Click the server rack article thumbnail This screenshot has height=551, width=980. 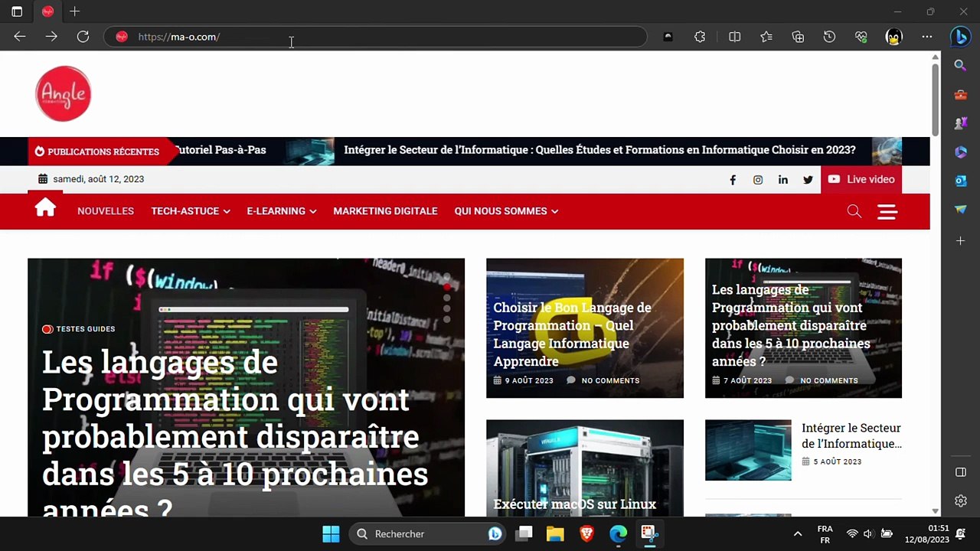585,468
